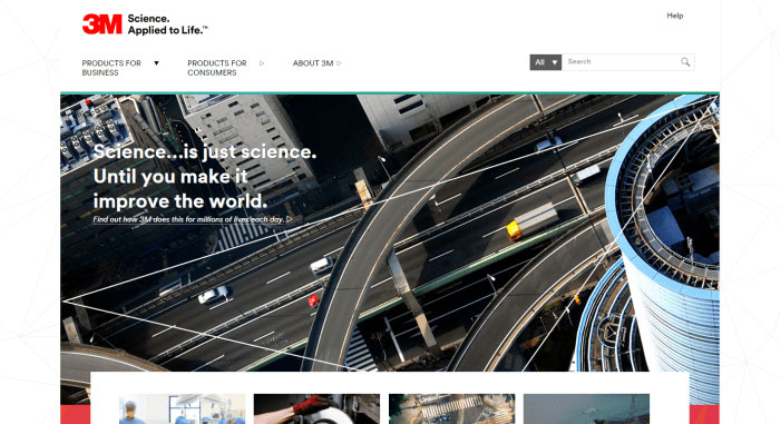780x424 pixels.
Task: Open the surgeons healthcare thumbnail
Action: coord(182,409)
